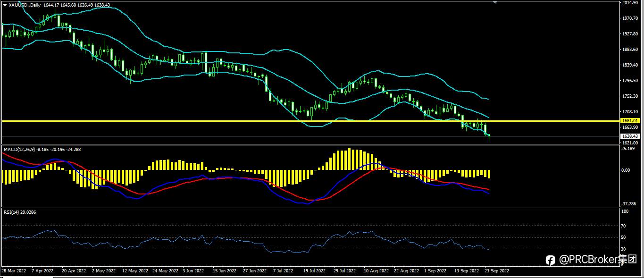
Task: Click the 28 Mar 2022 date label
Action: pos(13,271)
